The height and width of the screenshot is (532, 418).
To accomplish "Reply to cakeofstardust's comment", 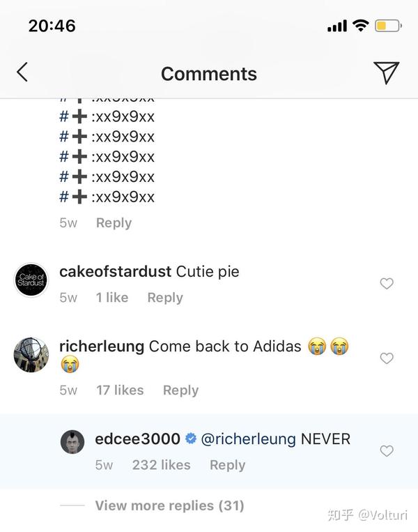I will tap(165, 298).
